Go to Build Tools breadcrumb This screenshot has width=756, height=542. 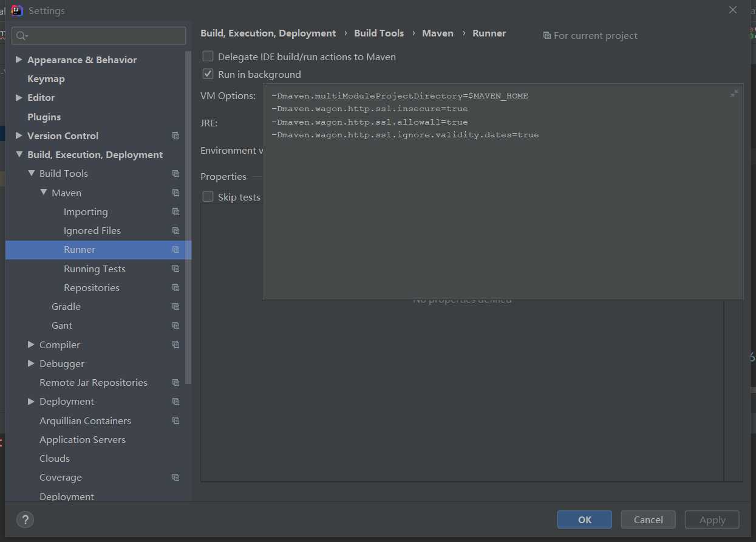pos(379,33)
